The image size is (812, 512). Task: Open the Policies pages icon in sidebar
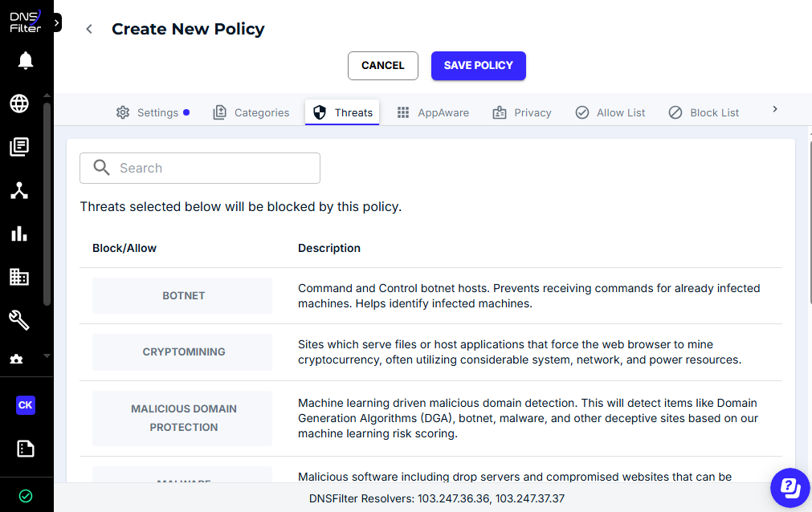click(19, 147)
